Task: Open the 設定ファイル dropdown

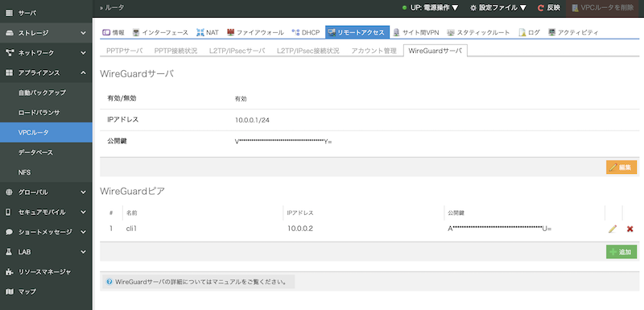Action: [x=498, y=8]
